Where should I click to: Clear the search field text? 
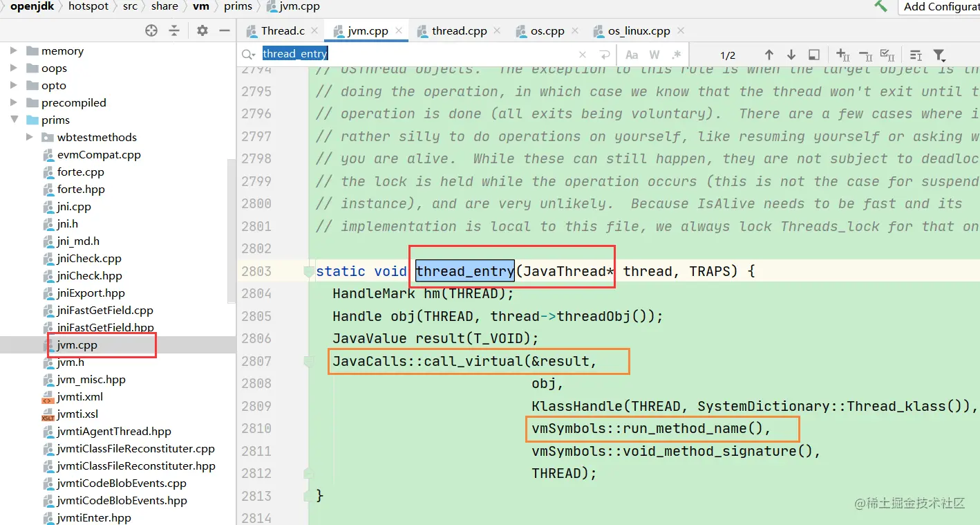pos(583,55)
